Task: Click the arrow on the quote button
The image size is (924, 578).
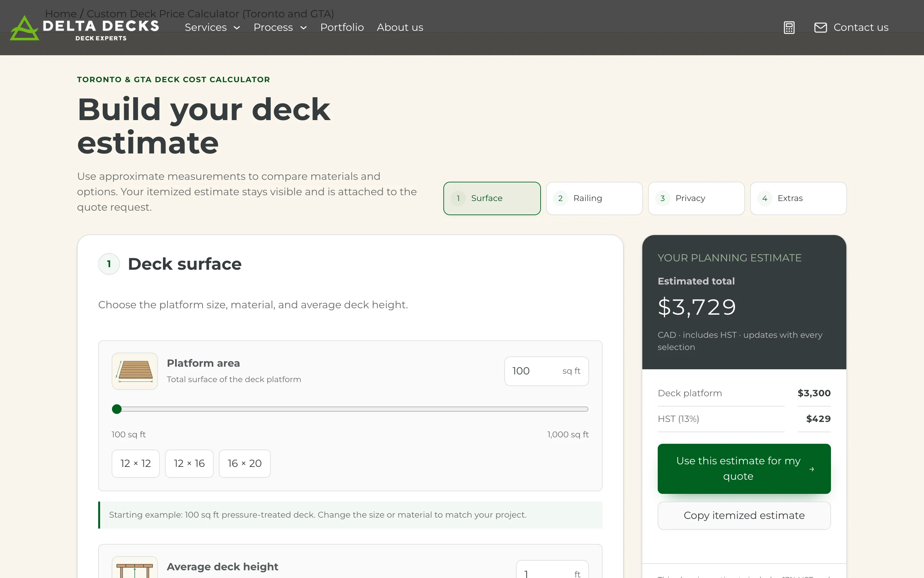Action: click(811, 469)
